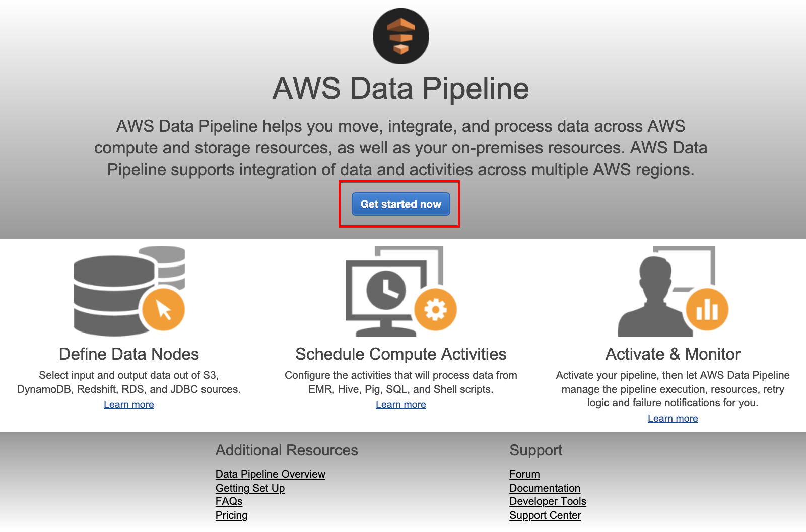Image resolution: width=806 pixels, height=532 pixels.
Task: Click the Activate & Monitor heading
Action: click(673, 354)
